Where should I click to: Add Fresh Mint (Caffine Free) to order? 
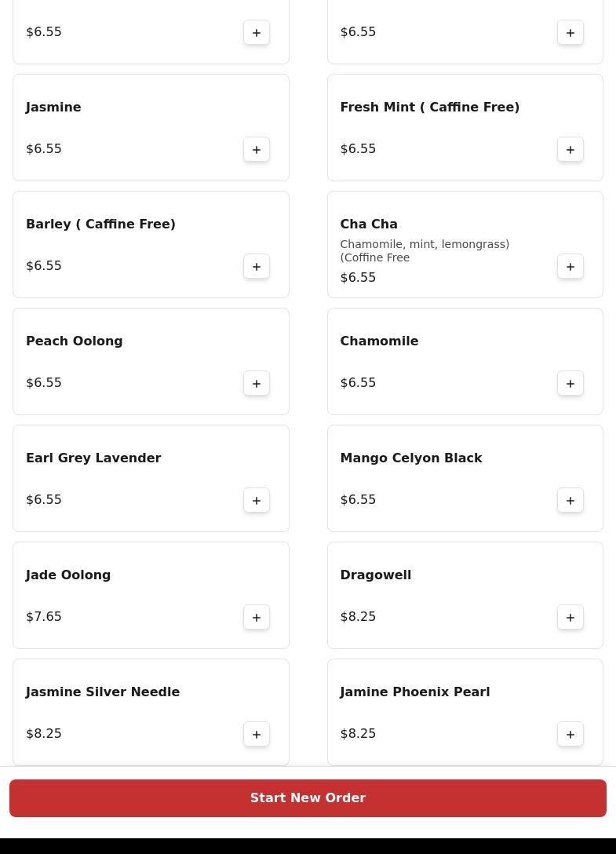pyautogui.click(x=570, y=149)
